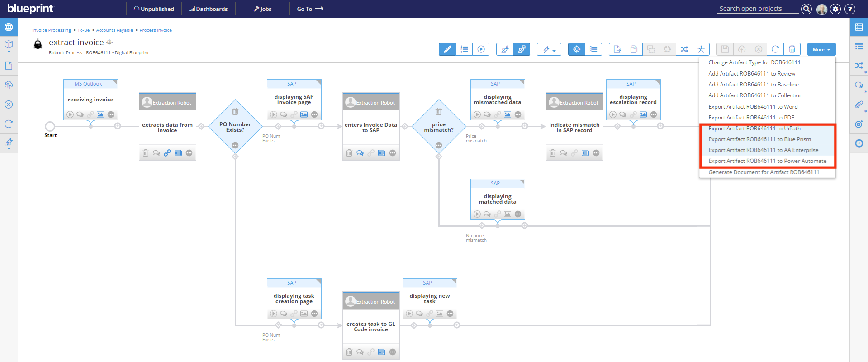Click the Search open projects field
The image size is (868, 362).
click(x=757, y=9)
